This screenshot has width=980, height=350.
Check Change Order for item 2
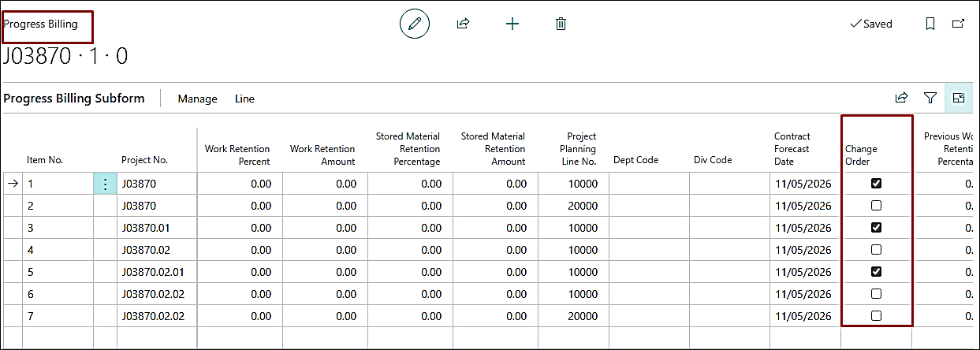pyautogui.click(x=876, y=206)
